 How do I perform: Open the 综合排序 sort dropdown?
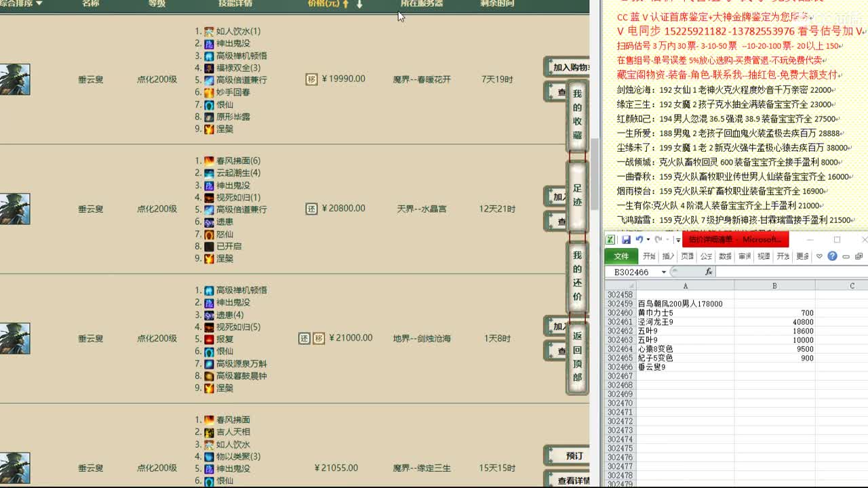24,5
